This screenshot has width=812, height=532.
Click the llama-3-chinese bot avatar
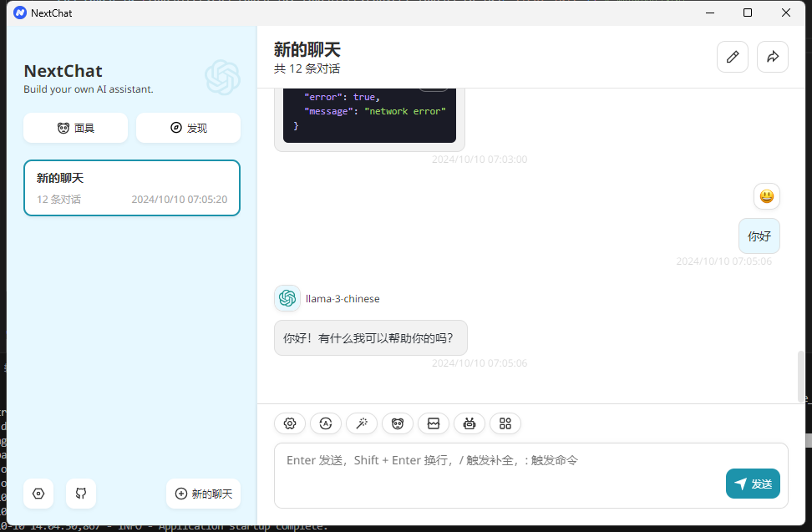pos(287,299)
